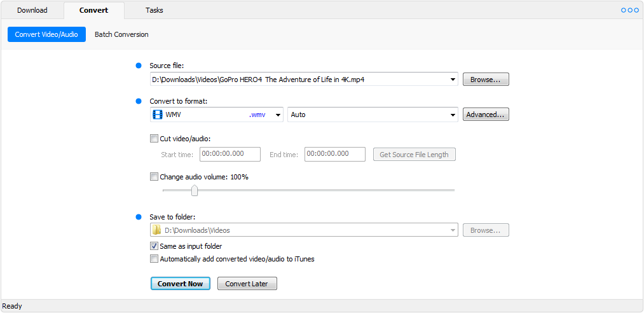Open the WMV format dropdown
The height and width of the screenshot is (313, 644).
pos(278,115)
